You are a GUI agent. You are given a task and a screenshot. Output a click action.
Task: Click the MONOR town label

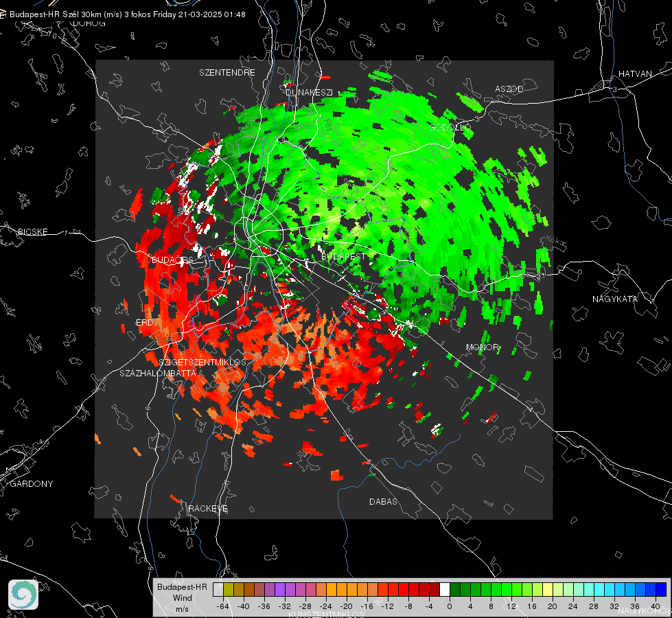[x=482, y=347]
